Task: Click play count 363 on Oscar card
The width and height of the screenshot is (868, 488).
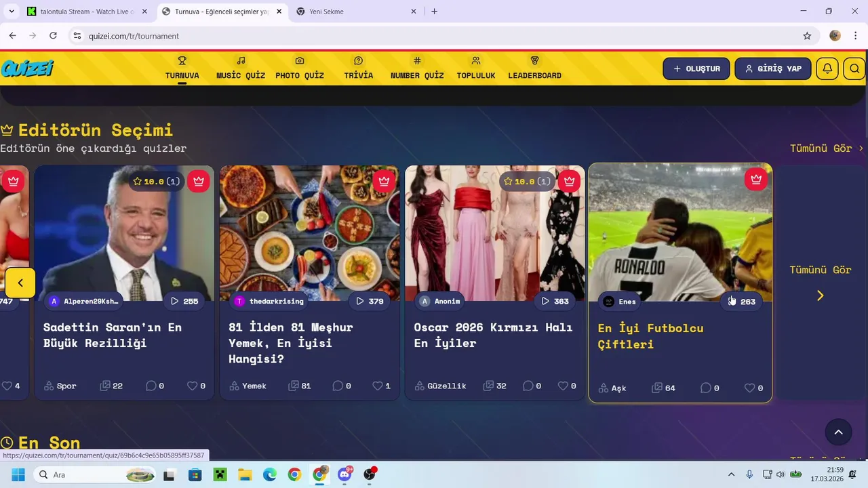Action: point(555,301)
